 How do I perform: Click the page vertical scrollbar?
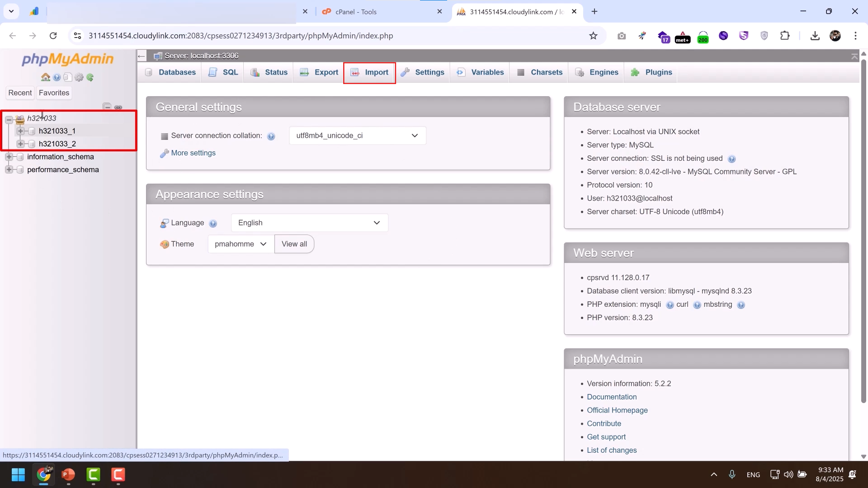(x=863, y=230)
